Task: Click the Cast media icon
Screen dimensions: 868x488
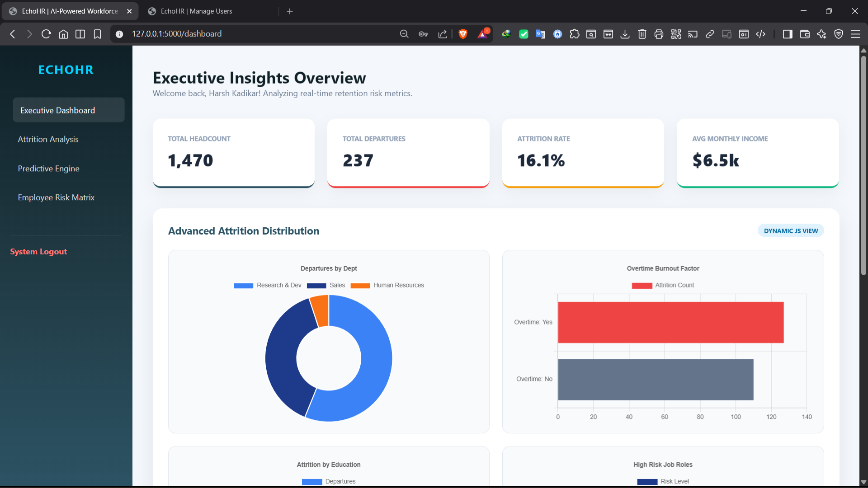Action: tap(693, 34)
